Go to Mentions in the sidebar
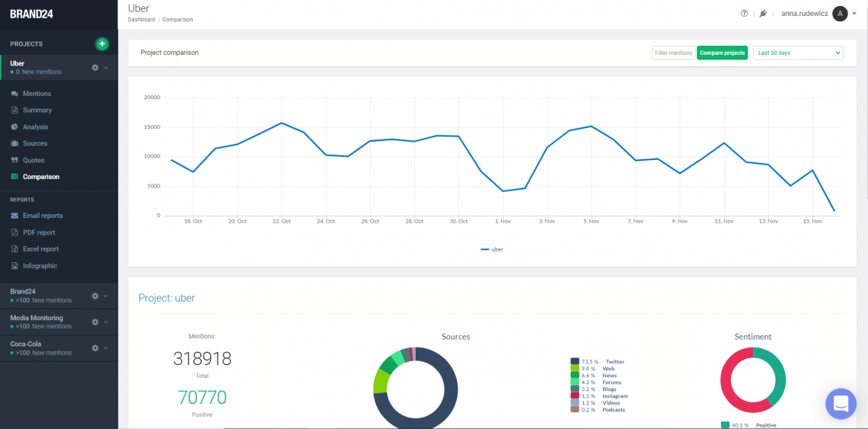The height and width of the screenshot is (429, 868). pyautogui.click(x=37, y=94)
